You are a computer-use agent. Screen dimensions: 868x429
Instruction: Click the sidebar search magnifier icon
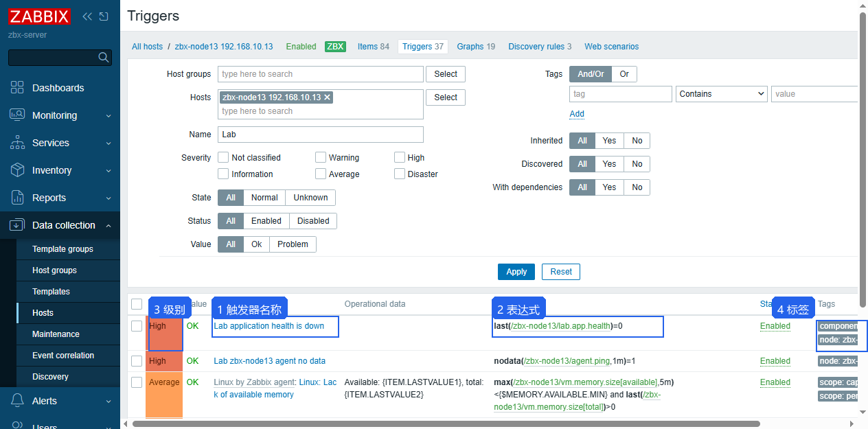[104, 57]
